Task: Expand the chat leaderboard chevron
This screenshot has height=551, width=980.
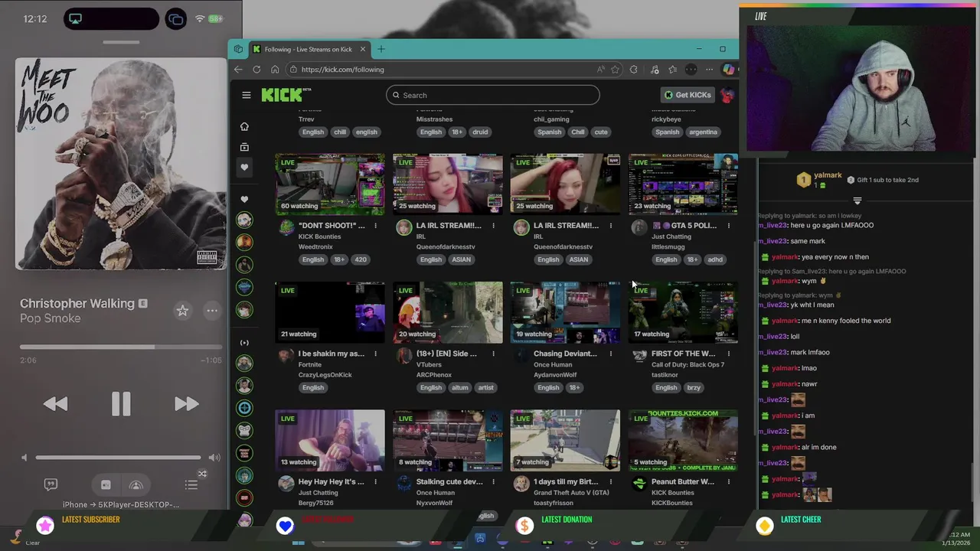Action: click(x=857, y=201)
